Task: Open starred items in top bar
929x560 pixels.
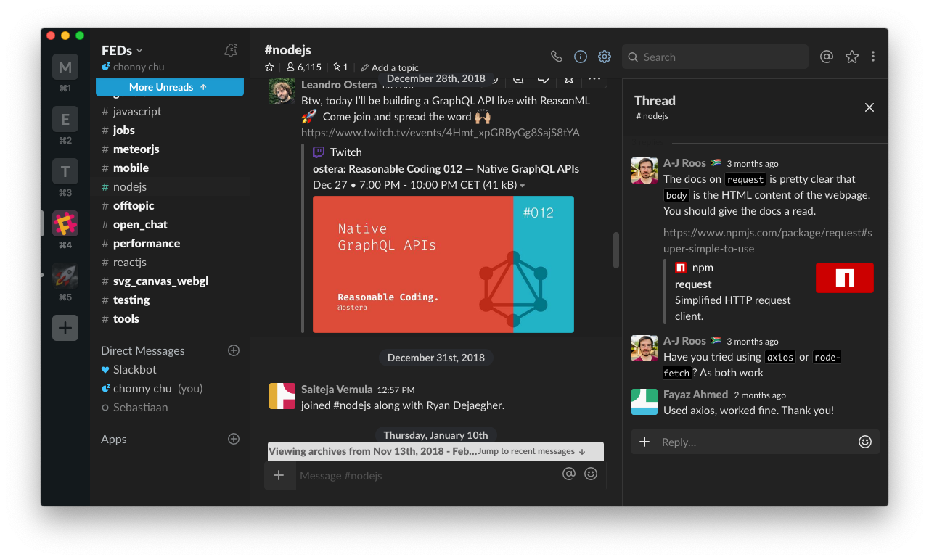Action: point(852,57)
